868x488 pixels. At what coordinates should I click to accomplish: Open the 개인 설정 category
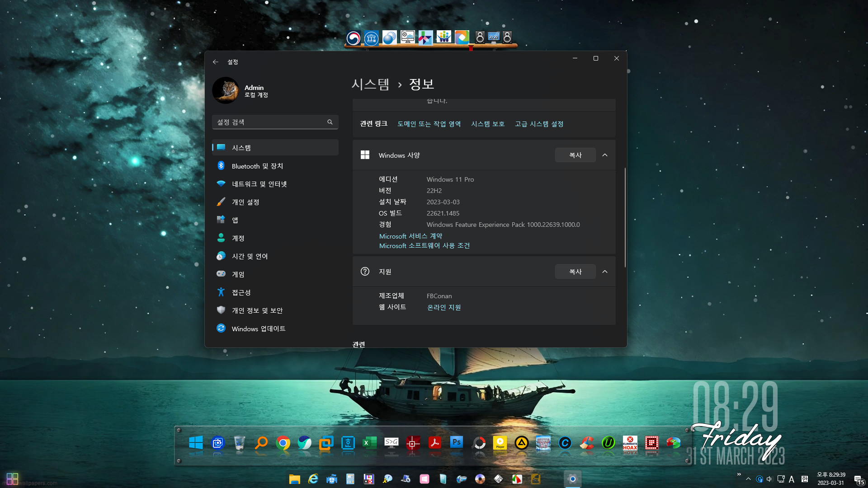click(x=275, y=202)
